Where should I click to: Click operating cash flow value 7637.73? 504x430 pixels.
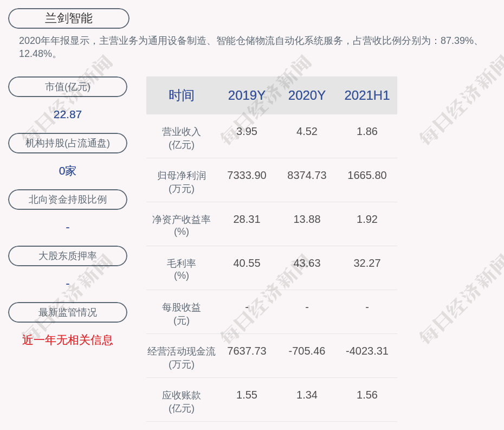click(247, 351)
